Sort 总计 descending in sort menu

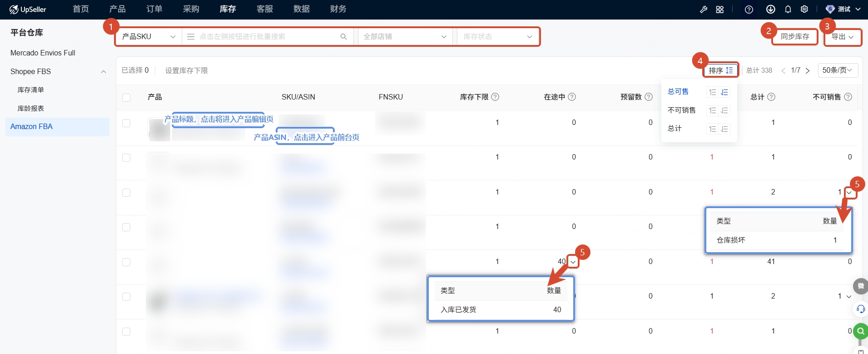click(724, 129)
